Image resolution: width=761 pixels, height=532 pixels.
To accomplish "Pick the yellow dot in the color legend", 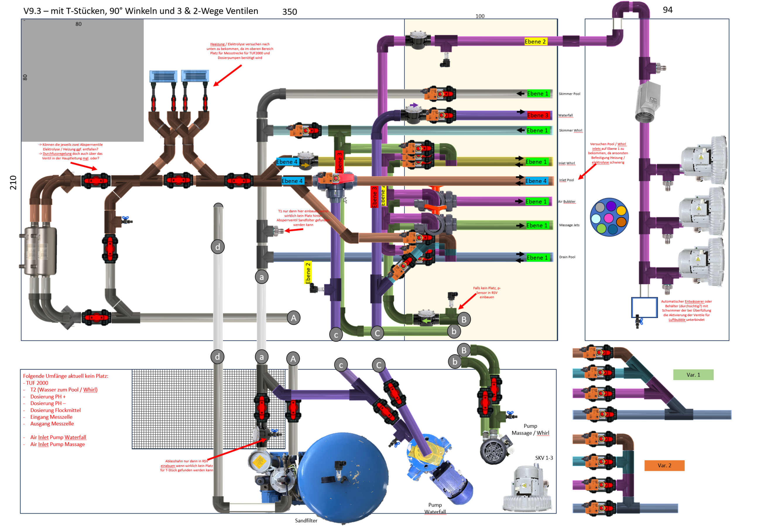I will pyautogui.click(x=621, y=211).
